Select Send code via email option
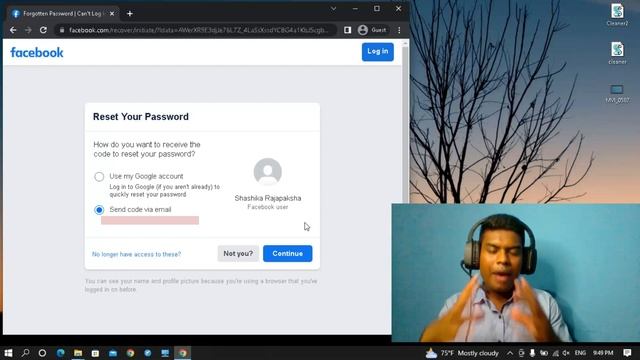This screenshot has width=640, height=360. point(99,210)
